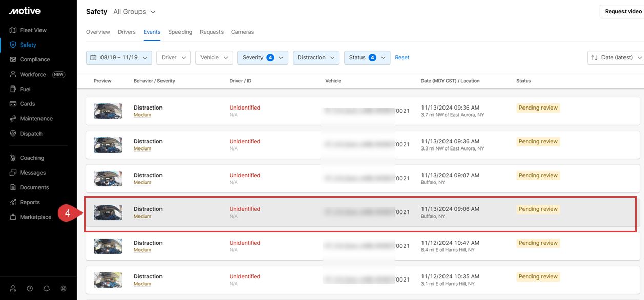Expand the All Groups selector

click(x=134, y=12)
